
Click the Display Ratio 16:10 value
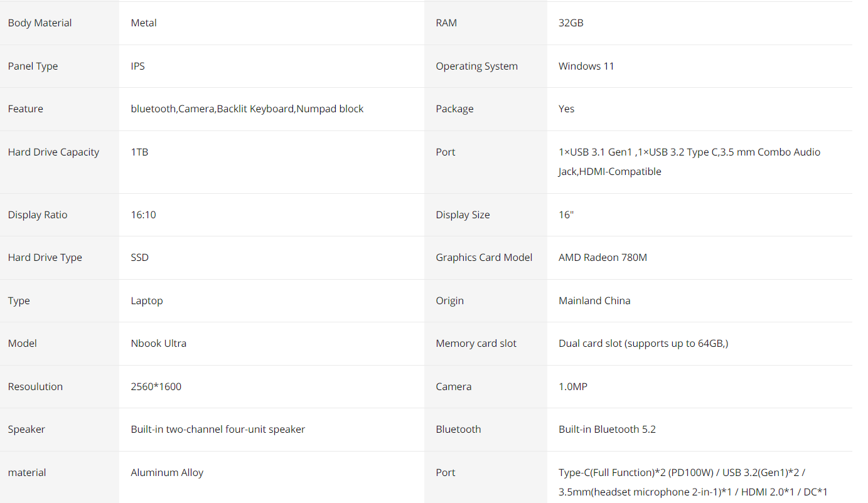[x=143, y=215]
